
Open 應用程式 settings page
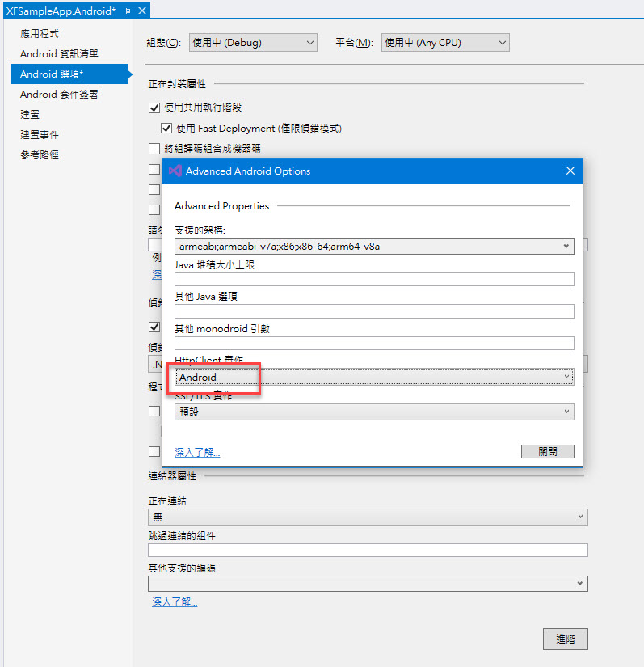click(40, 34)
